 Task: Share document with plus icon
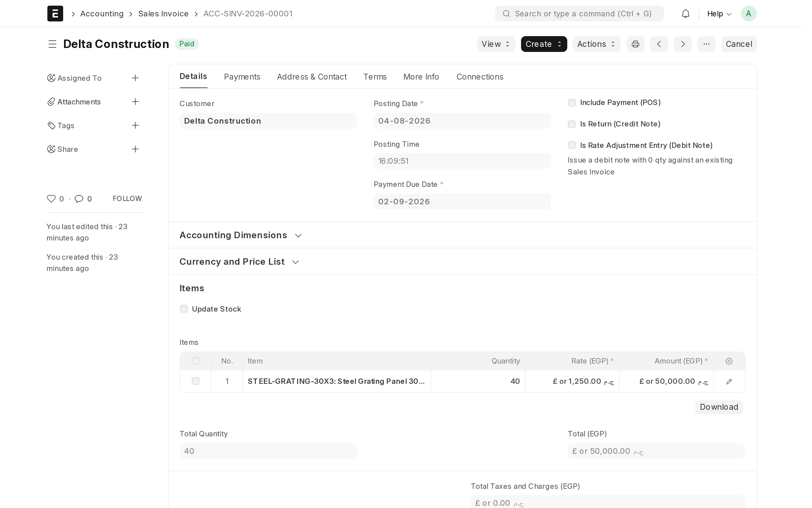coord(135,149)
